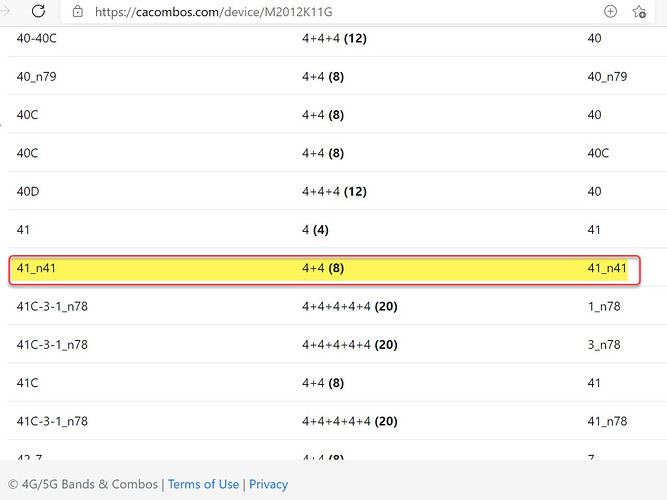This screenshot has height=500, width=667.
Task: Select the 40-40C combo row
Action: 37,38
